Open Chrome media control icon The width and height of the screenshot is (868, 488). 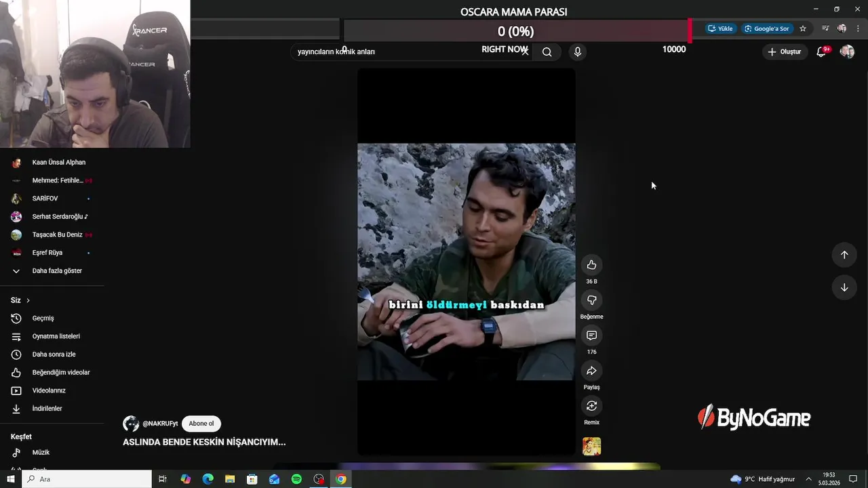[x=825, y=28]
